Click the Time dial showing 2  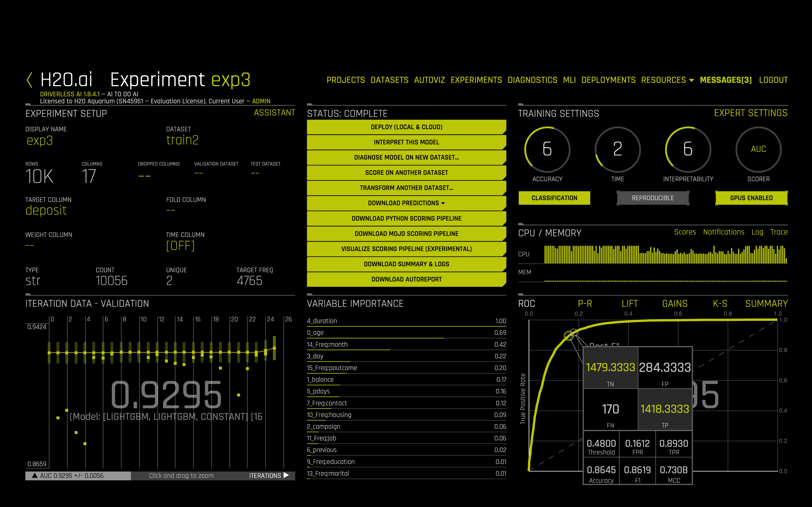click(617, 149)
